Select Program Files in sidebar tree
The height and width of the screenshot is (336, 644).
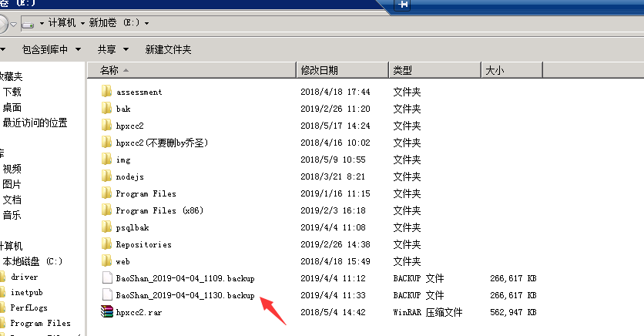(x=40, y=323)
